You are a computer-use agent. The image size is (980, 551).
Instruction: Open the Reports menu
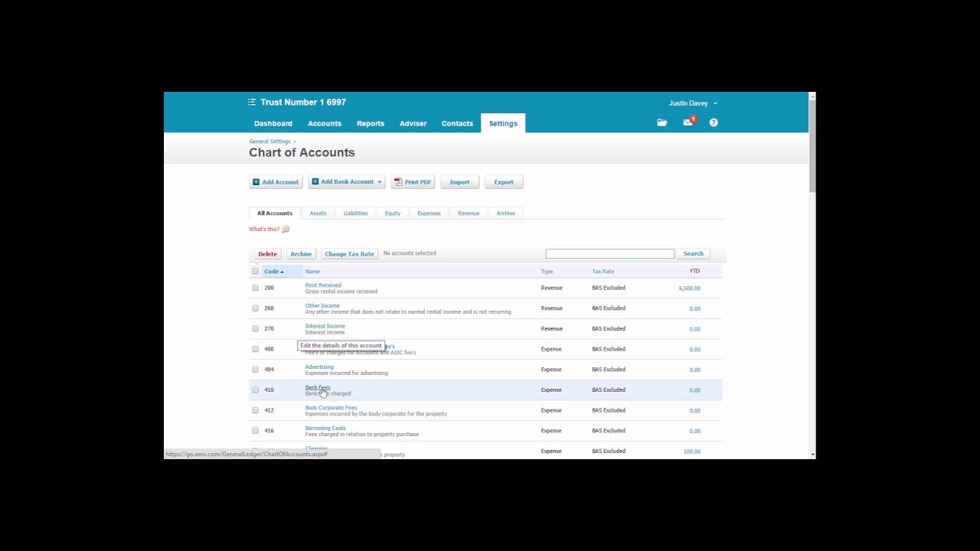click(371, 123)
